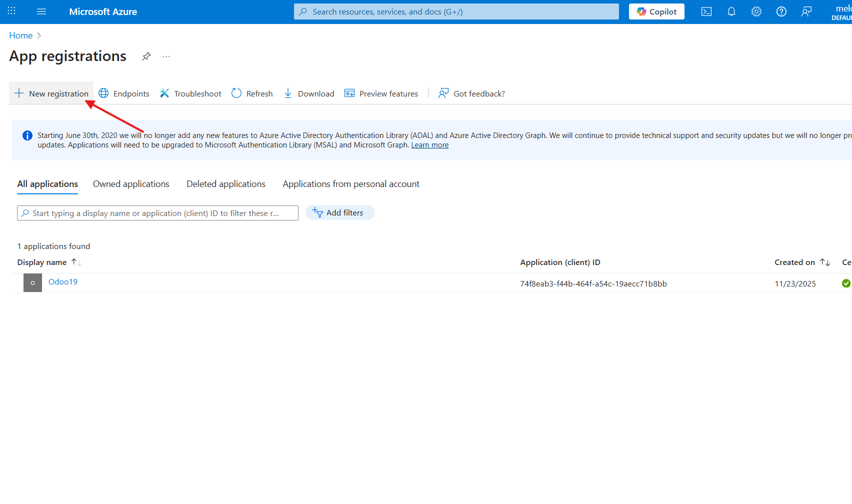Open the Help question mark icon
The image size is (852, 504).
(x=781, y=11)
